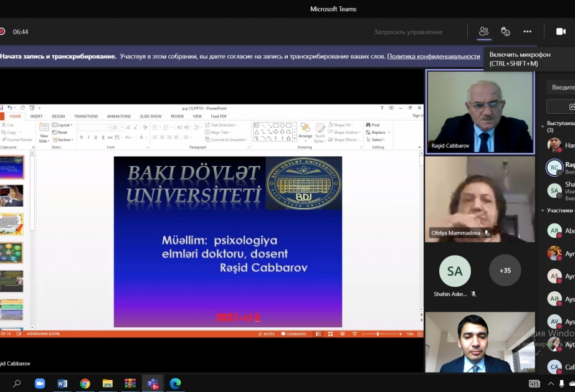Click the Numbering list icon
This screenshot has height=392, width=575.
167,127
